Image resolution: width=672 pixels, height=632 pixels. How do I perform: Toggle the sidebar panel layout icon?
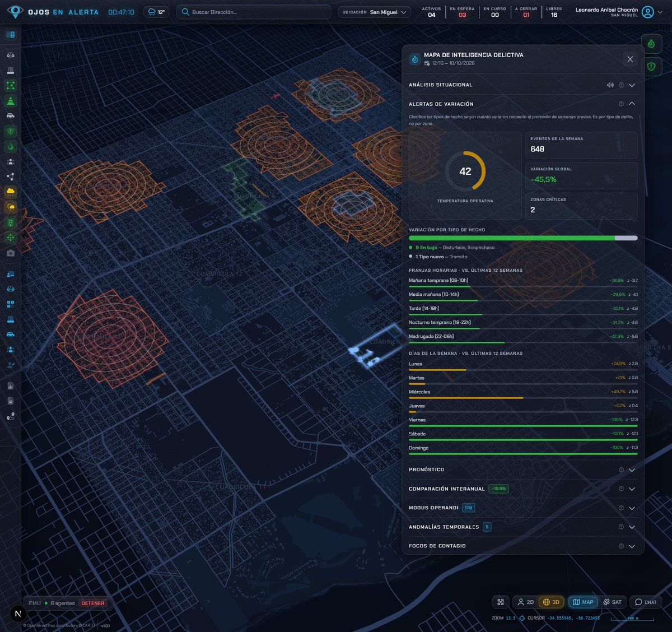coord(11,35)
